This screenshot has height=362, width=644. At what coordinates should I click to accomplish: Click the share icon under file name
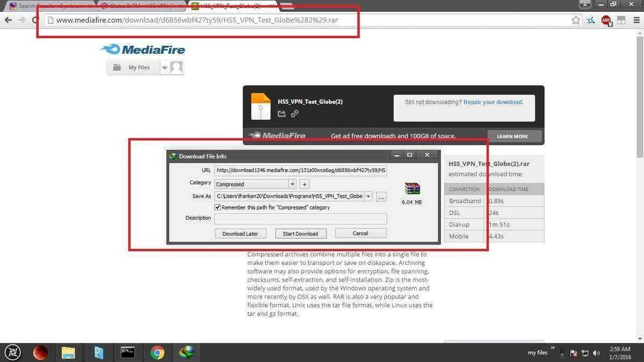coord(281,114)
